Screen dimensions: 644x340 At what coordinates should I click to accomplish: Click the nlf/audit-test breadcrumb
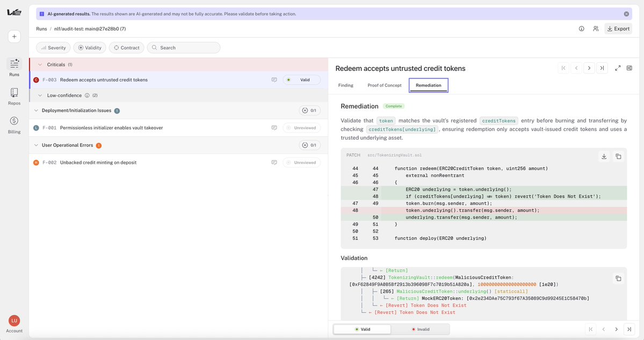(90, 29)
